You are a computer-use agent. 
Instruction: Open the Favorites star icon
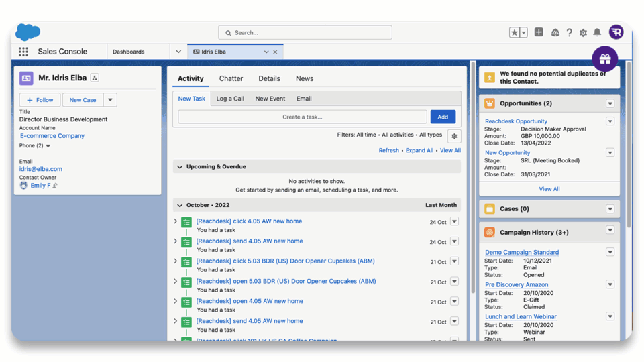point(514,32)
